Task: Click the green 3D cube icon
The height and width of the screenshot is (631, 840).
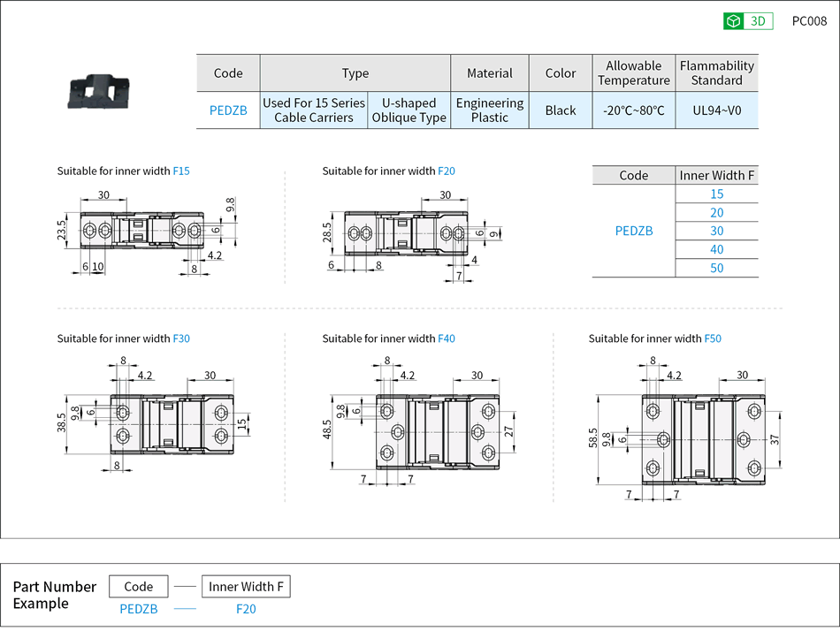Action: pyautogui.click(x=733, y=21)
